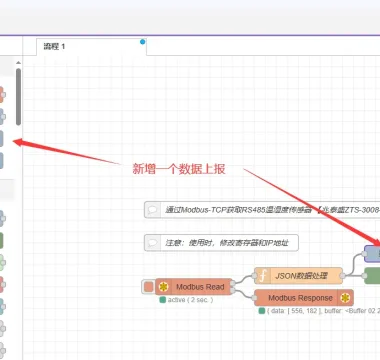Screen dimensions: 380x360
Task: Click the input port of JSON数据处理 node
Action: click(x=254, y=276)
